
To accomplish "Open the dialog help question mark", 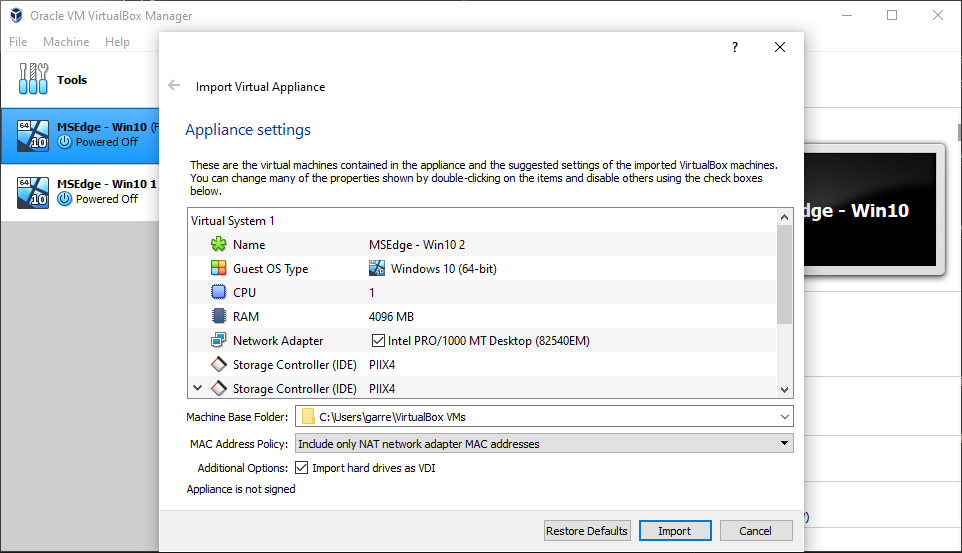I will [735, 47].
